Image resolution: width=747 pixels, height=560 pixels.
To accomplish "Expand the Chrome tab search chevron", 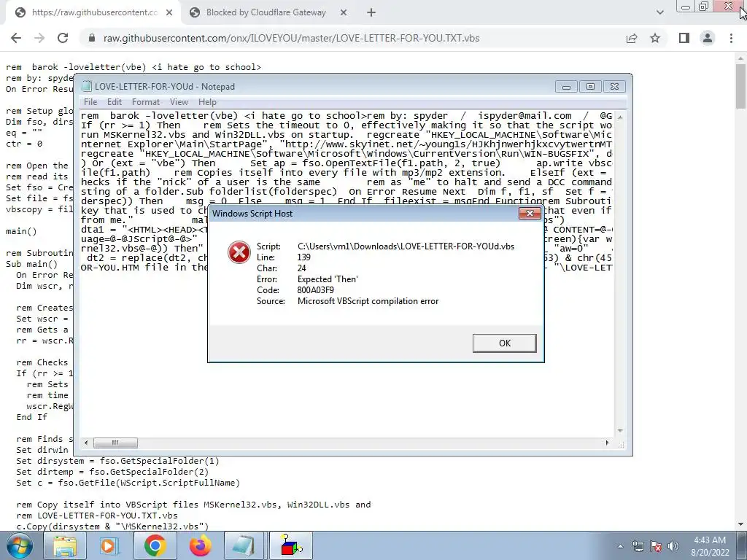I will coord(659,13).
